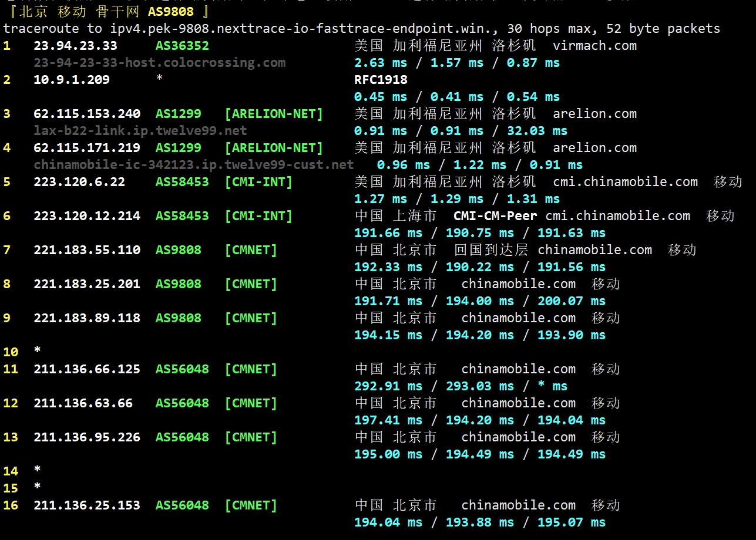Click the 197.41 ms latency value

388,420
